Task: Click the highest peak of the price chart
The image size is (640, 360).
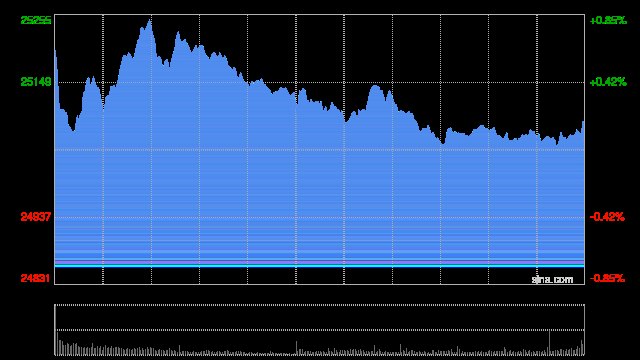Action: pos(150,20)
